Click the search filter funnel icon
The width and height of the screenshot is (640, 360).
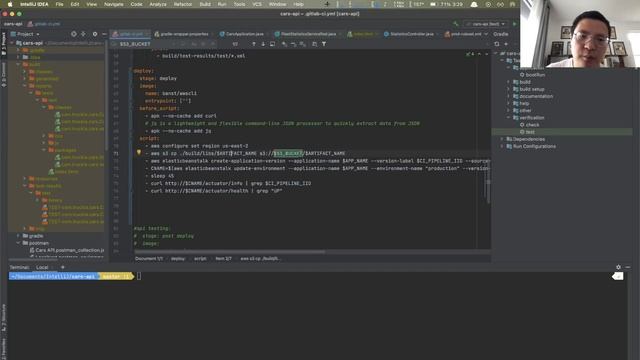tap(324, 44)
